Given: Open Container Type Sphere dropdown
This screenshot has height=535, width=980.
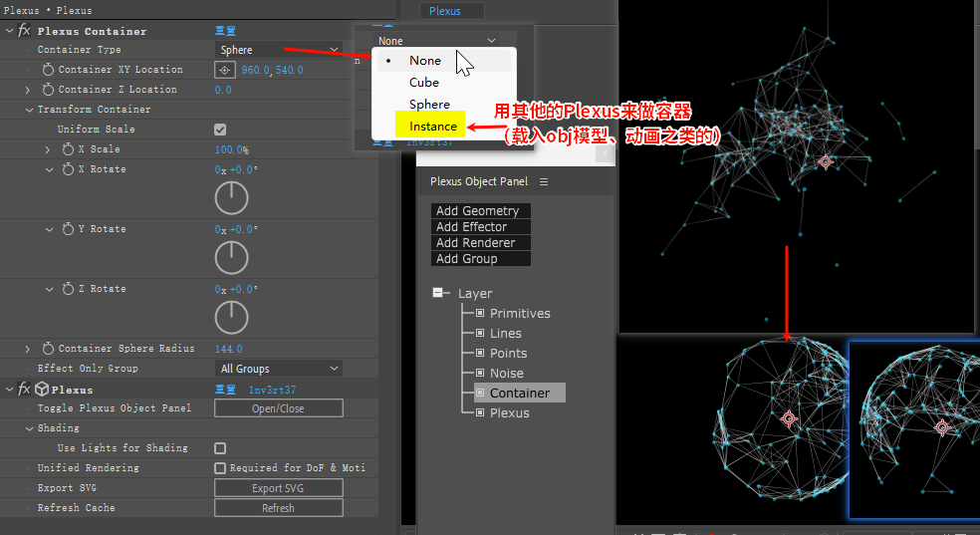Looking at the screenshot, I should click(280, 50).
